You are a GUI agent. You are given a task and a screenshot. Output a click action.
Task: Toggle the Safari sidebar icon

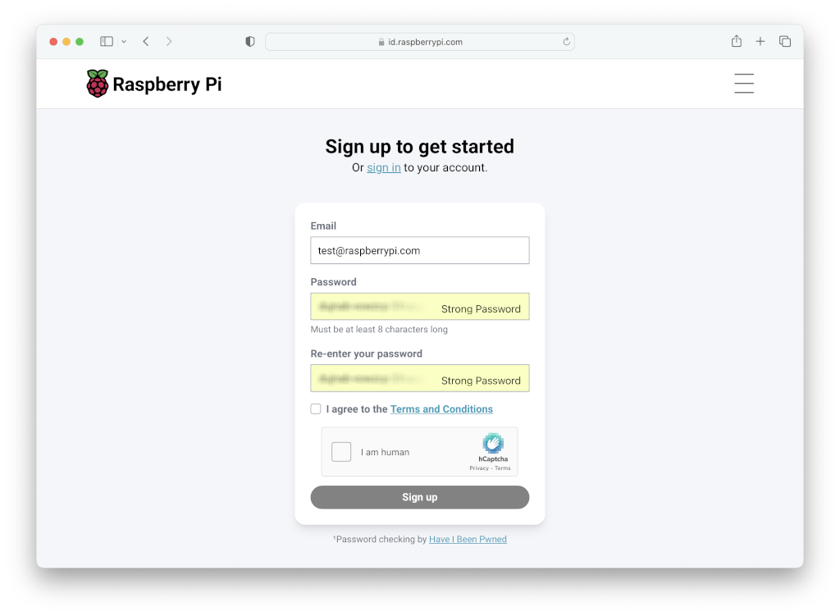tap(107, 41)
